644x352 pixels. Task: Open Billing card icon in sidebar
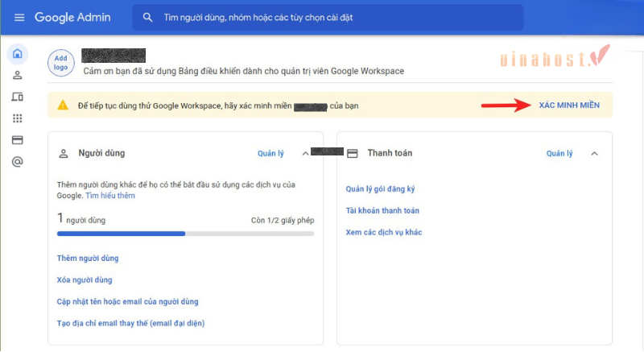(17, 140)
